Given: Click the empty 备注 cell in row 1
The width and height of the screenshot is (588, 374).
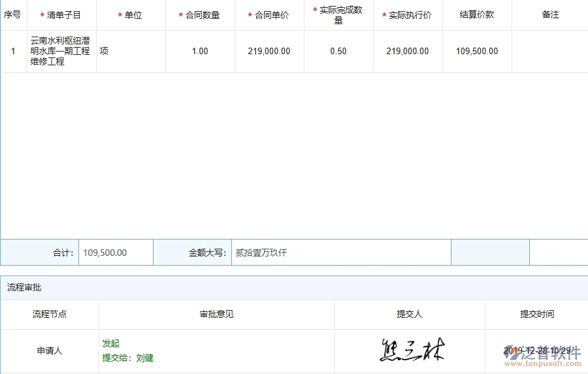Looking at the screenshot, I should (550, 51).
